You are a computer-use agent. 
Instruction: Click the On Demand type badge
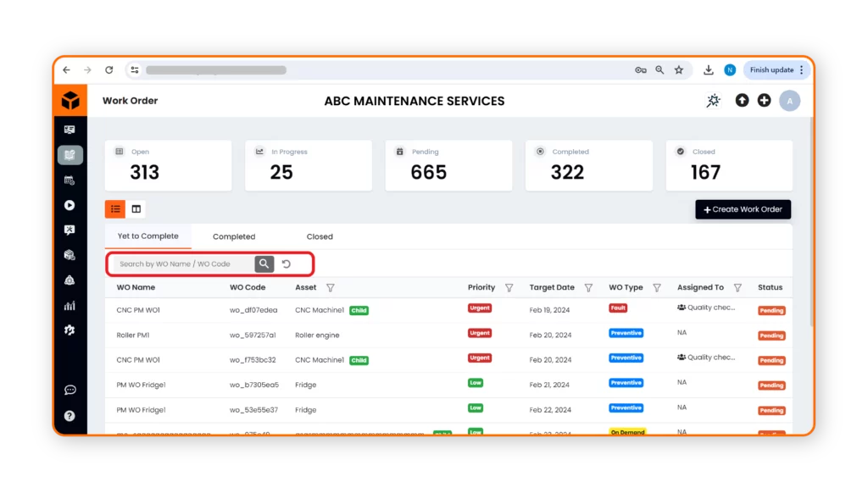point(627,432)
